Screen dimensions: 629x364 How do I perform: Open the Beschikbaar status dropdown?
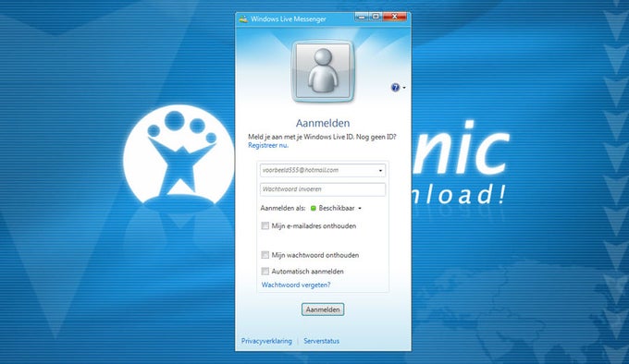click(x=340, y=208)
